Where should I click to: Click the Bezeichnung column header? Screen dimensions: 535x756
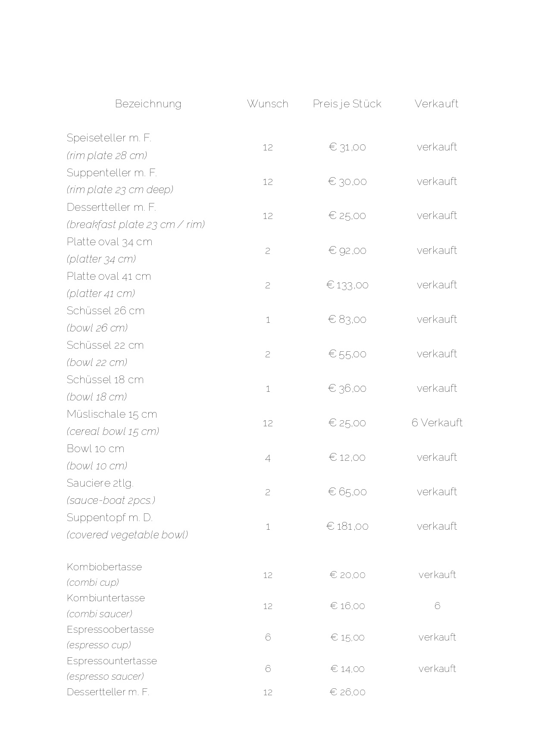pyautogui.click(x=148, y=104)
